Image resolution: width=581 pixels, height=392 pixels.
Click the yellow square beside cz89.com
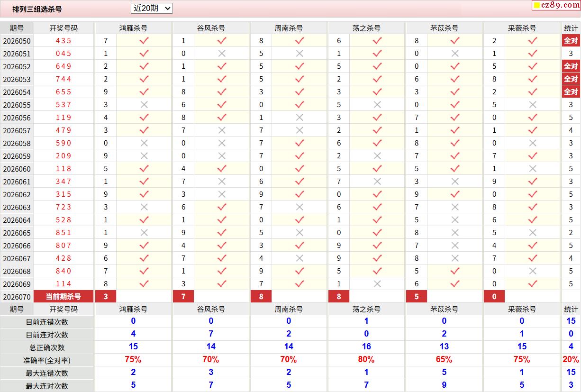(537, 6)
